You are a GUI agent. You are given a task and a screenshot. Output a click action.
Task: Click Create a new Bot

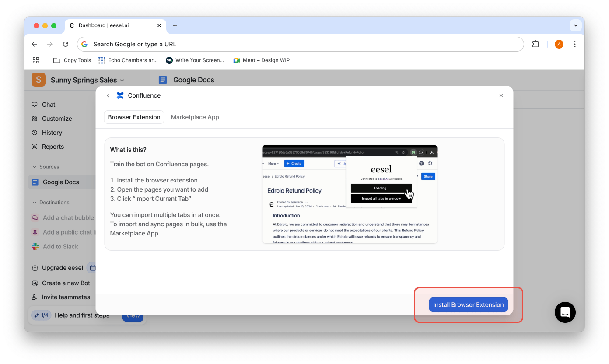tap(66, 283)
